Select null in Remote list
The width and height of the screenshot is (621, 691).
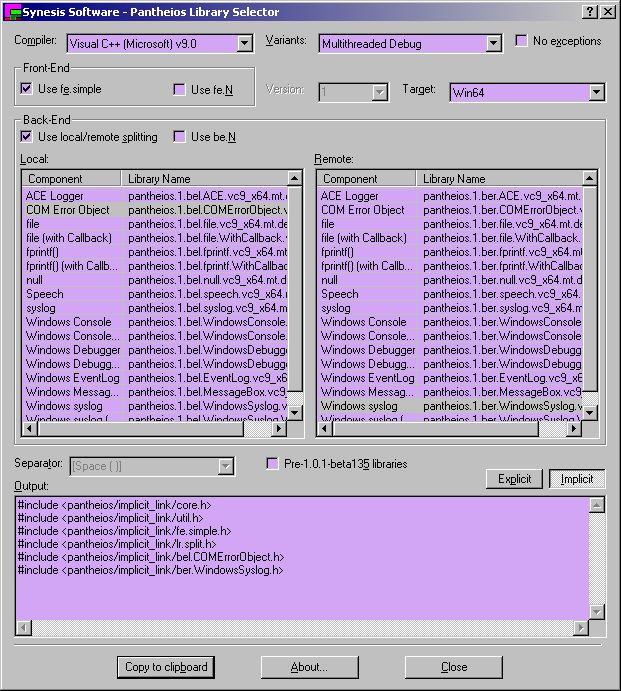[x=450, y=280]
